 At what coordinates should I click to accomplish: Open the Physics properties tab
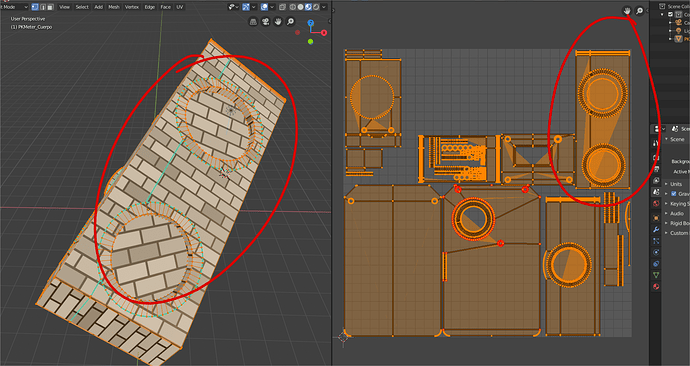(x=656, y=252)
